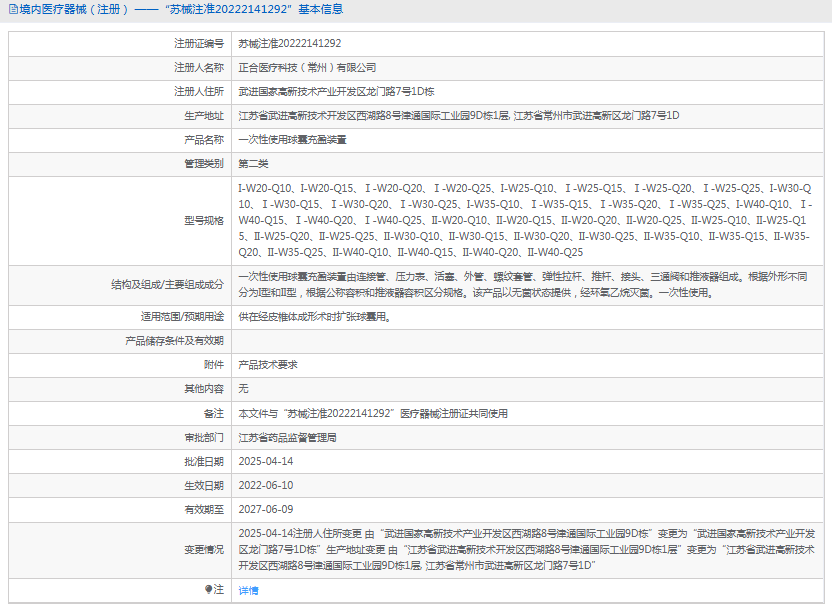Image resolution: width=832 pixels, height=608 pixels.
Task: Click the 其他内容 label
Action: click(204, 388)
